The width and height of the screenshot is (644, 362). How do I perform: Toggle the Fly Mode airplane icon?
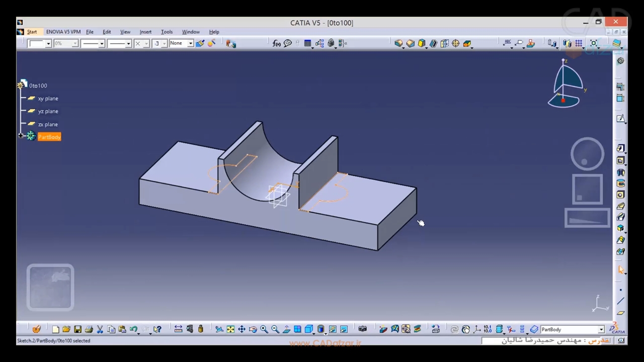coord(219,329)
